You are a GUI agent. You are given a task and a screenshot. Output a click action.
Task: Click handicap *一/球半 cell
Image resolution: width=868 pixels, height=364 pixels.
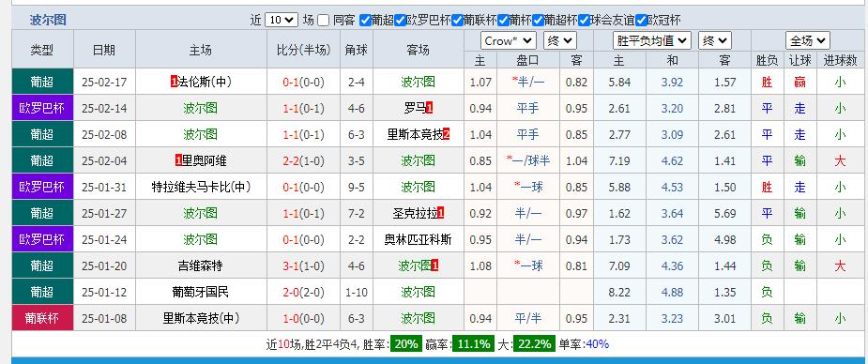click(528, 161)
